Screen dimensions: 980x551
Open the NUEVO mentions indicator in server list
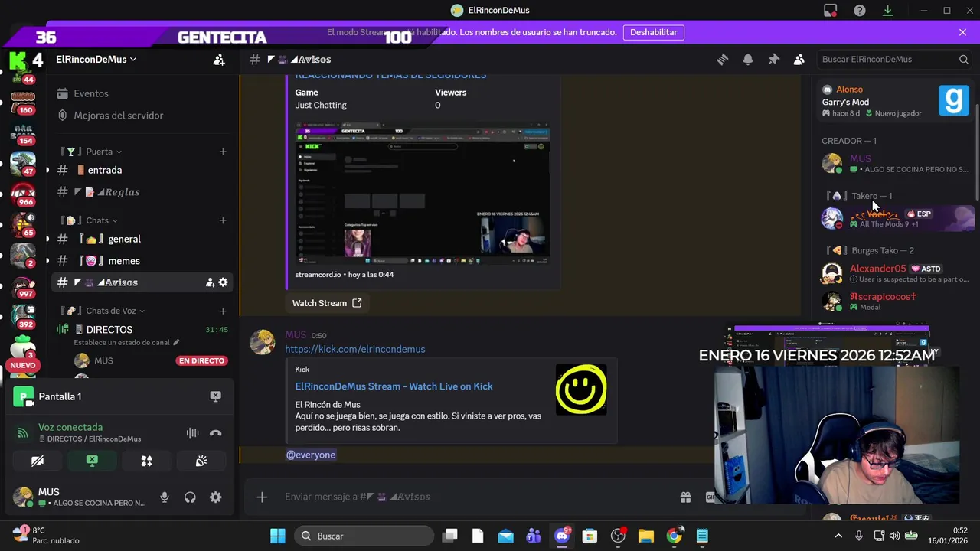(23, 366)
